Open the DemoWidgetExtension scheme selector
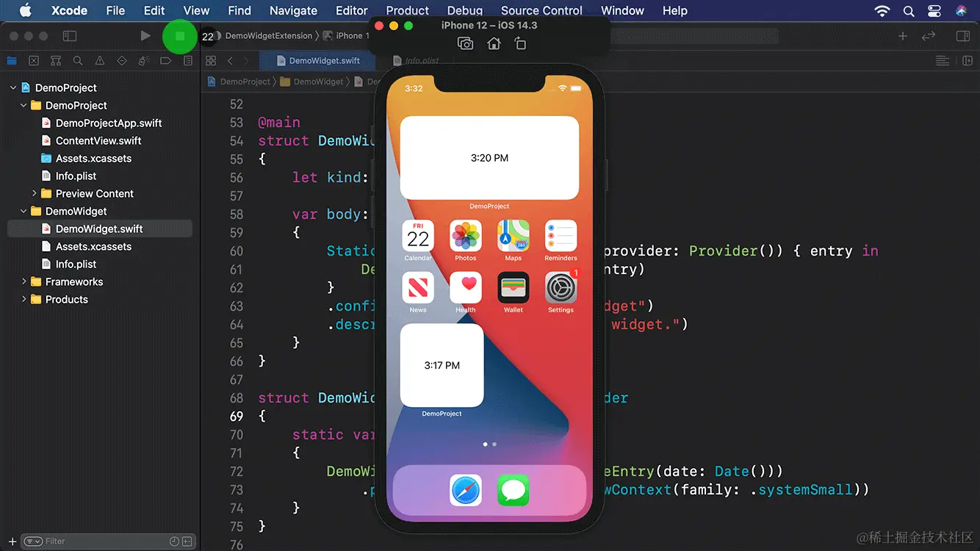 268,36
